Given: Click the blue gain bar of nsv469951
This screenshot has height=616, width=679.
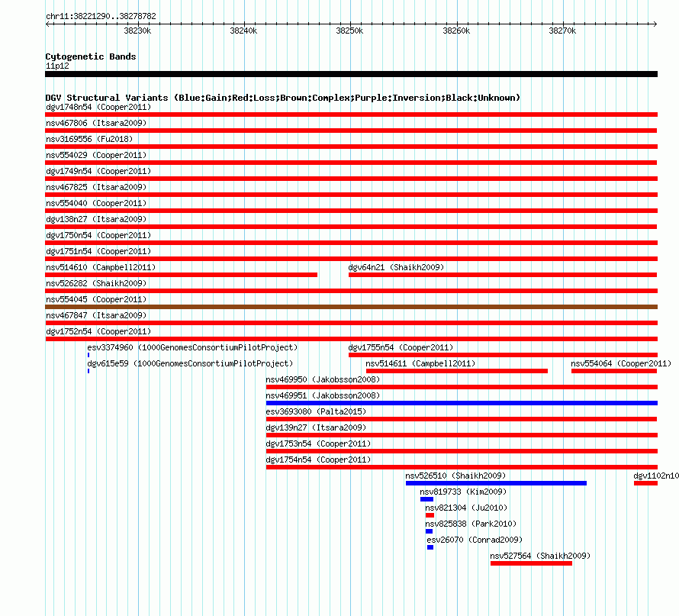Looking at the screenshot, I should click(x=462, y=403).
